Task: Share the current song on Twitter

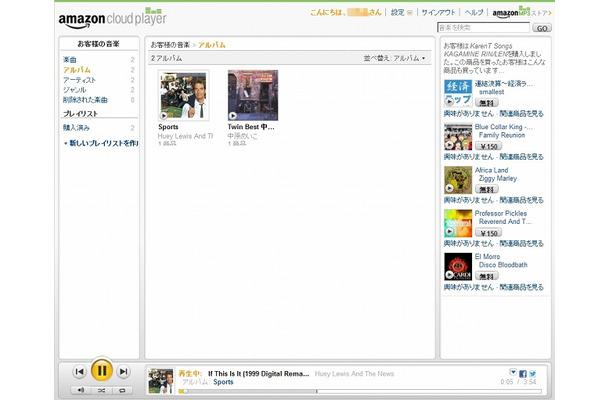Action: pos(533,374)
